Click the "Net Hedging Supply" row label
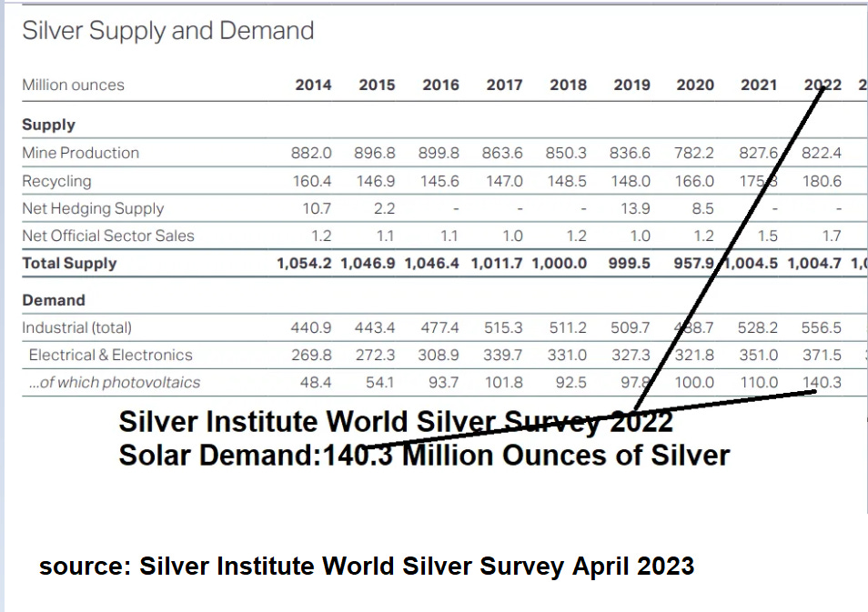Image resolution: width=868 pixels, height=612 pixels. tap(93, 208)
